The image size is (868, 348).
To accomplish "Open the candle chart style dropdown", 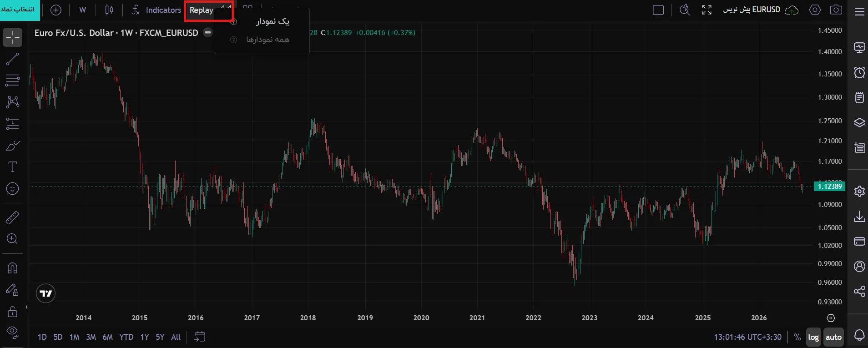I will tap(109, 10).
